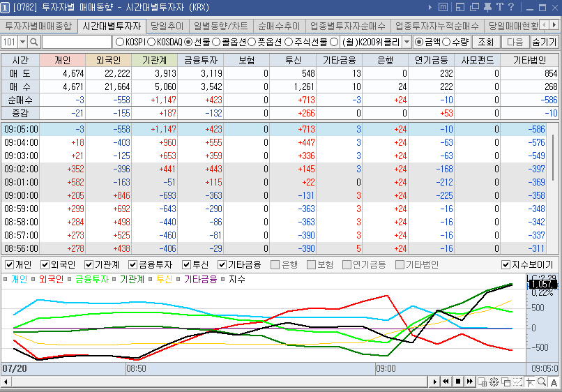Select the 풋옵션 radio button
This screenshot has height=392, width=562.
tap(252, 43)
